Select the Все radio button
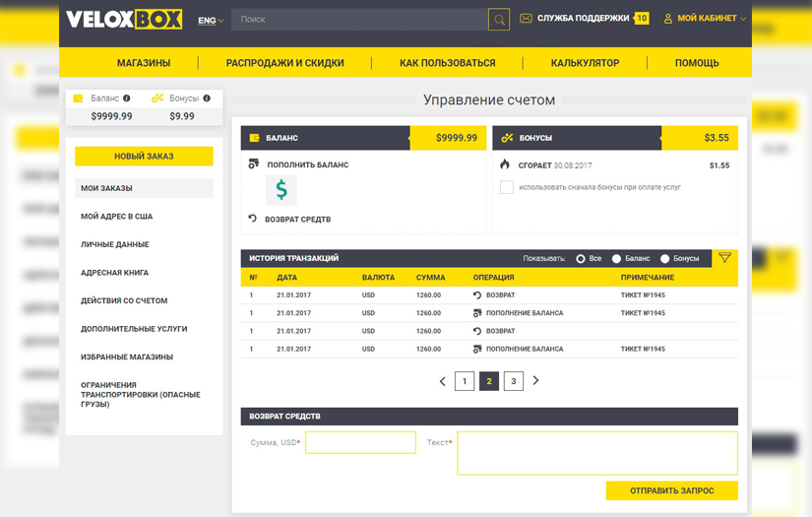The image size is (812, 517). (581, 258)
